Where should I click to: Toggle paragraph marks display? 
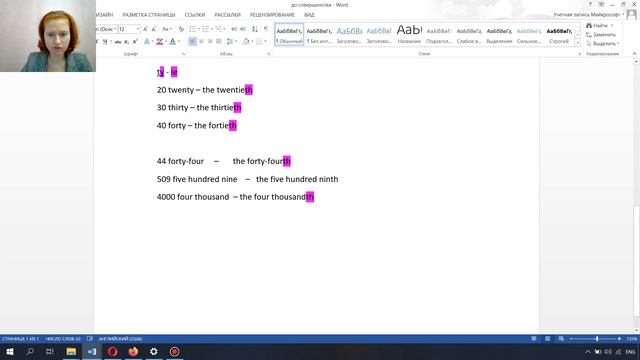click(x=266, y=29)
